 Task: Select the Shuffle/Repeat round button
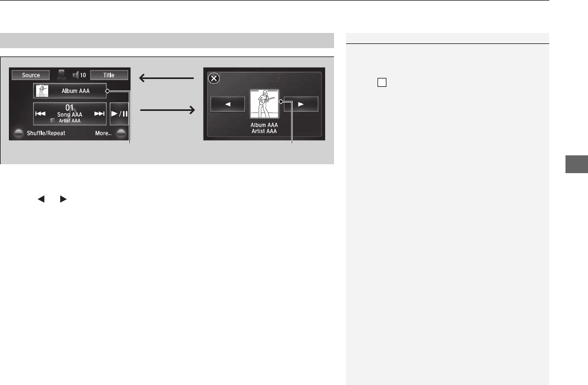click(18, 133)
